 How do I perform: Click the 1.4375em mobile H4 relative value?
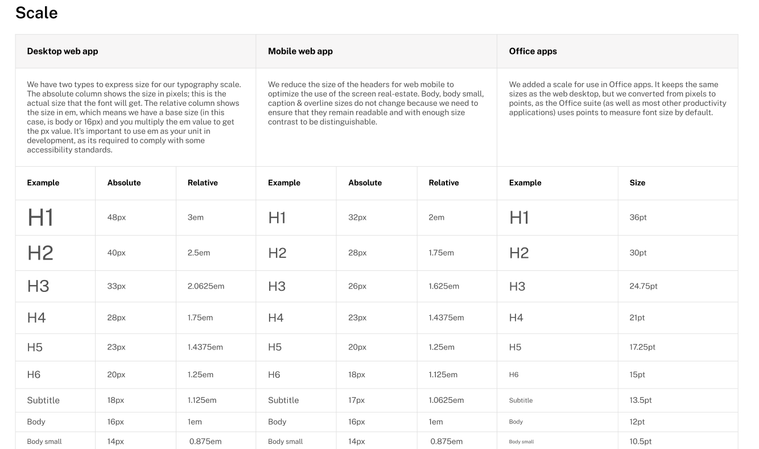(446, 317)
